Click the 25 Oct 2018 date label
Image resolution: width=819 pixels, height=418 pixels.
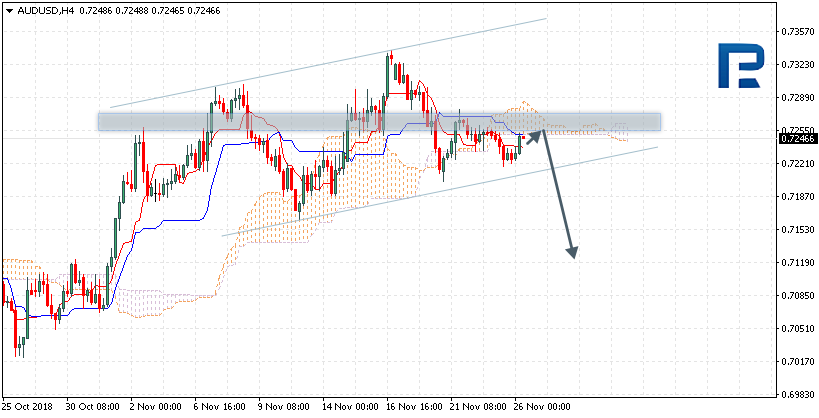(26, 407)
